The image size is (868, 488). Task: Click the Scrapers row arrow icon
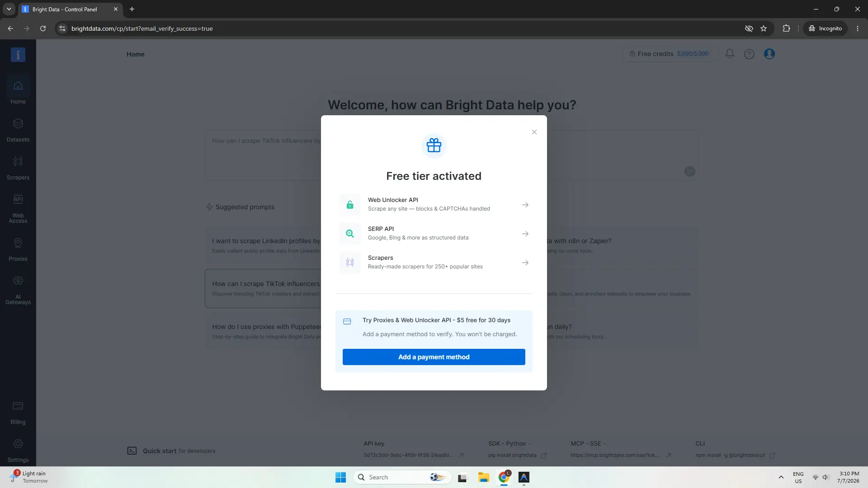(525, 263)
